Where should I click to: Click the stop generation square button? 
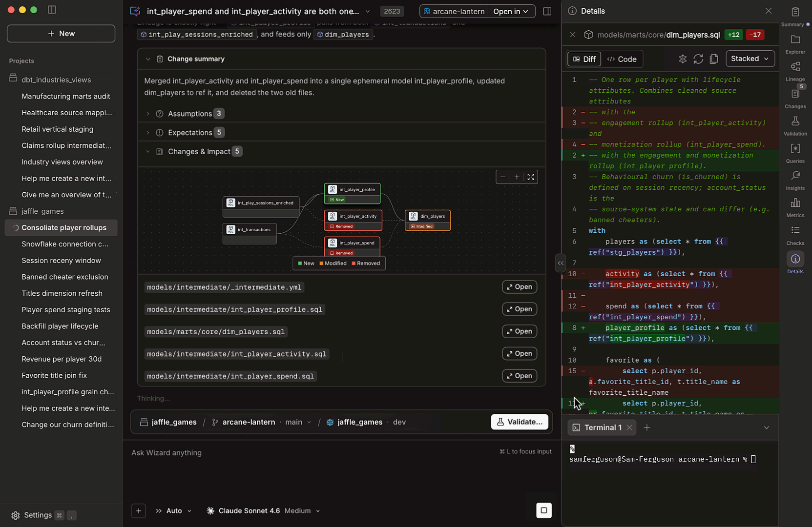pos(543,510)
